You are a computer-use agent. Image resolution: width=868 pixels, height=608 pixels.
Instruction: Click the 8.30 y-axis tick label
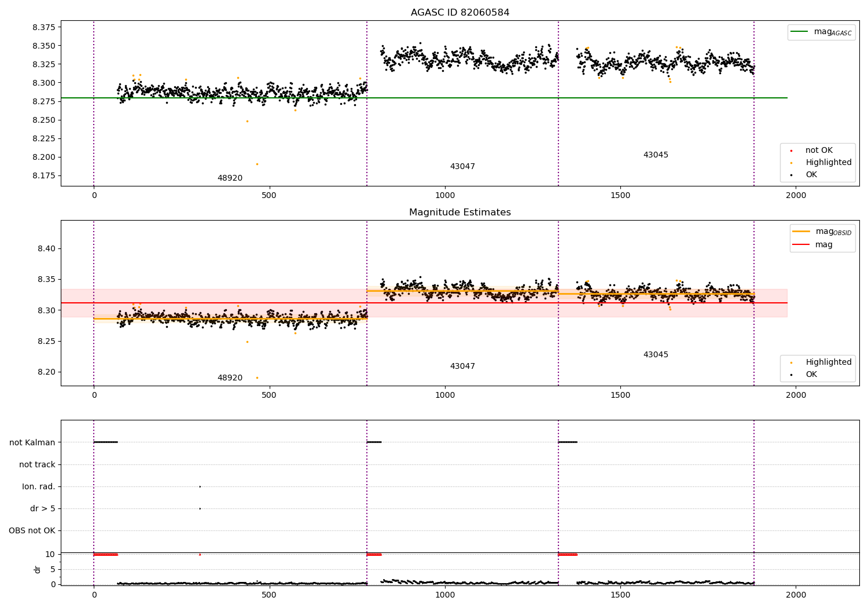46,311
